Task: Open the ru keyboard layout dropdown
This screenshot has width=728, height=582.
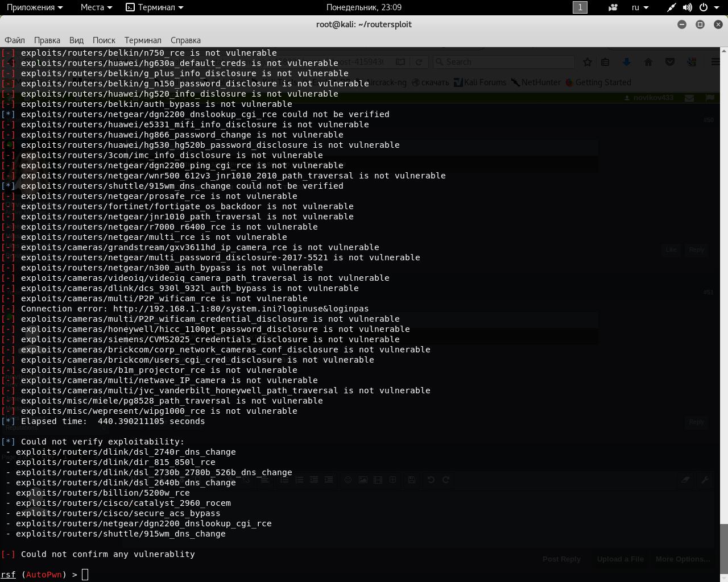Action: 640,7
